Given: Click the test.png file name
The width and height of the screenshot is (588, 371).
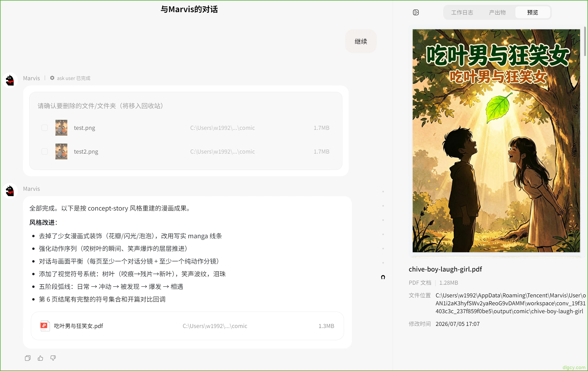Looking at the screenshot, I should coord(84,128).
